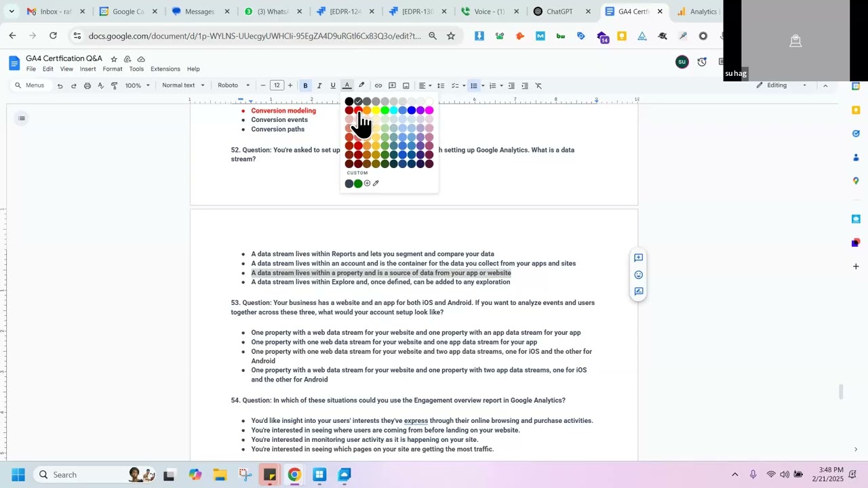
Task: Click the move document folder icon
Action: 127,59
